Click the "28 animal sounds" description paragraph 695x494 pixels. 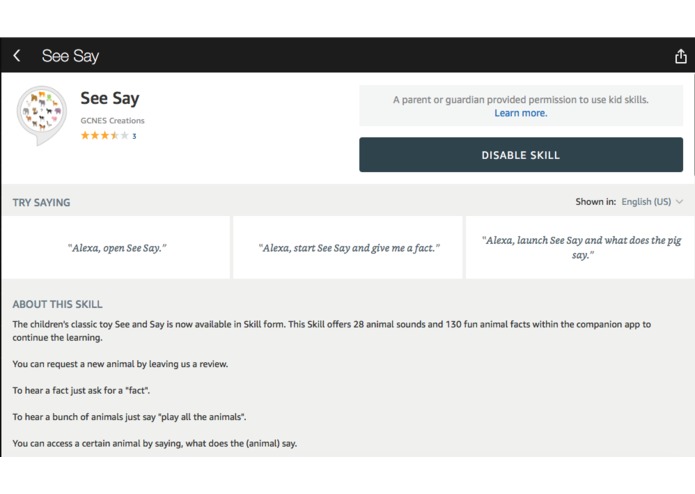click(332, 331)
